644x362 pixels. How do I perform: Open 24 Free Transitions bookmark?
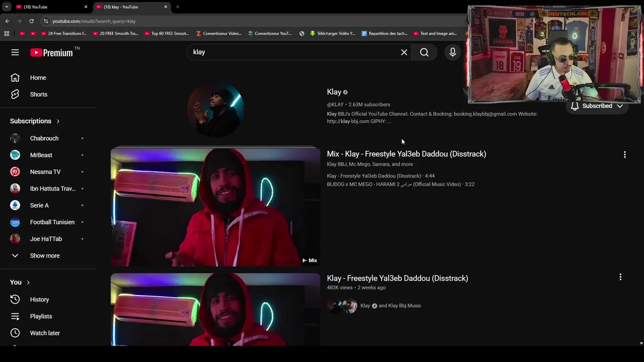pyautogui.click(x=64, y=34)
